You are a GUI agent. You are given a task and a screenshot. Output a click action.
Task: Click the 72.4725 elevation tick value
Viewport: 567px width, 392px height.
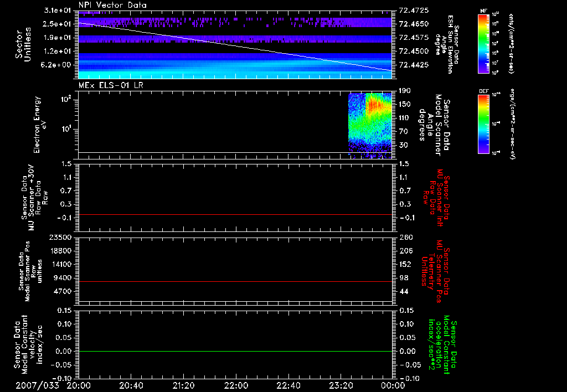coord(414,11)
